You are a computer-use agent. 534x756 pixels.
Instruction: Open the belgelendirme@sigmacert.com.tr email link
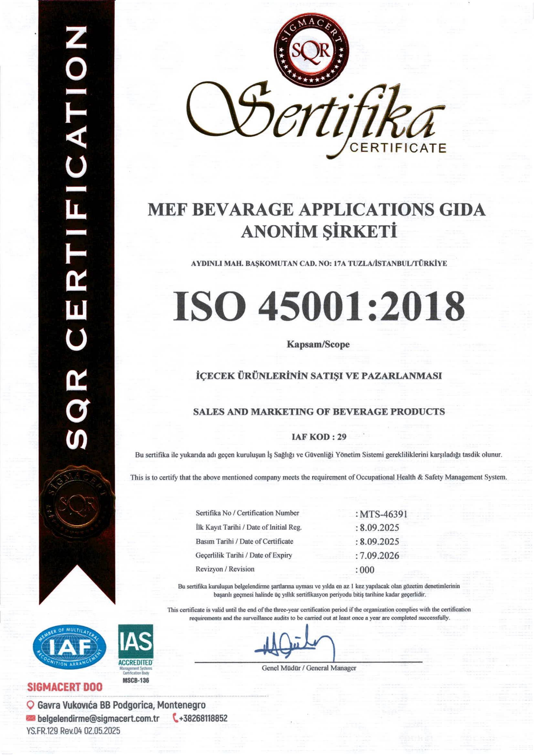98,718
